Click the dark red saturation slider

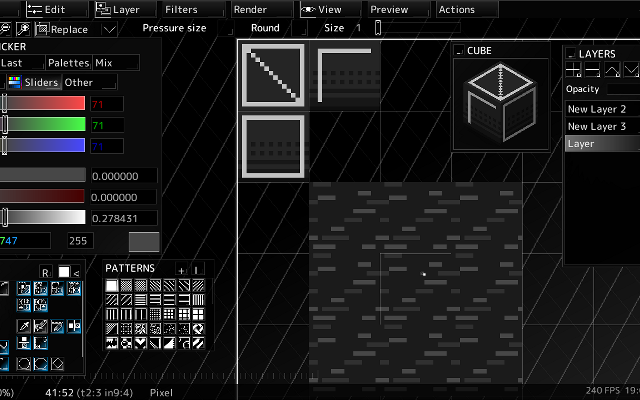coord(42,196)
